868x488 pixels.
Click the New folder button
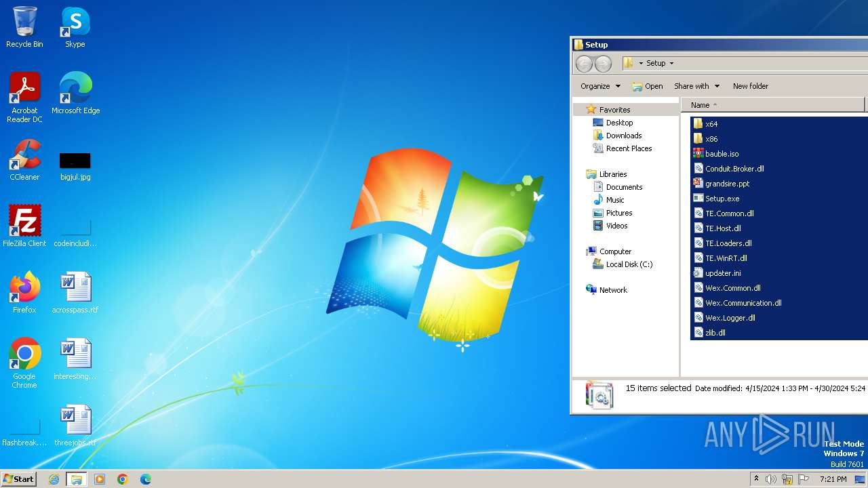click(x=751, y=86)
